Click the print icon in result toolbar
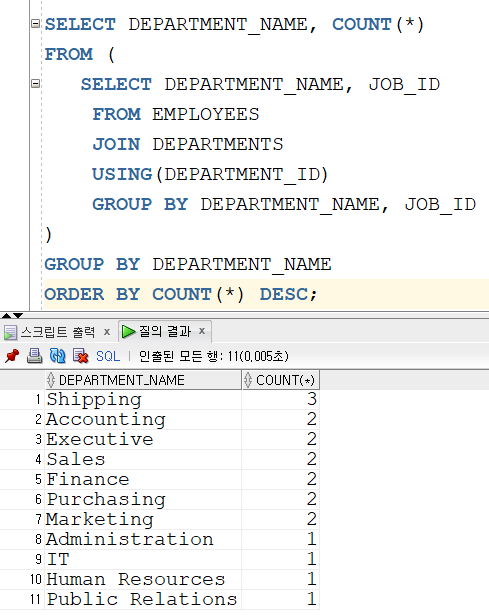Viewport: 489px width, 616px height. [x=34, y=356]
